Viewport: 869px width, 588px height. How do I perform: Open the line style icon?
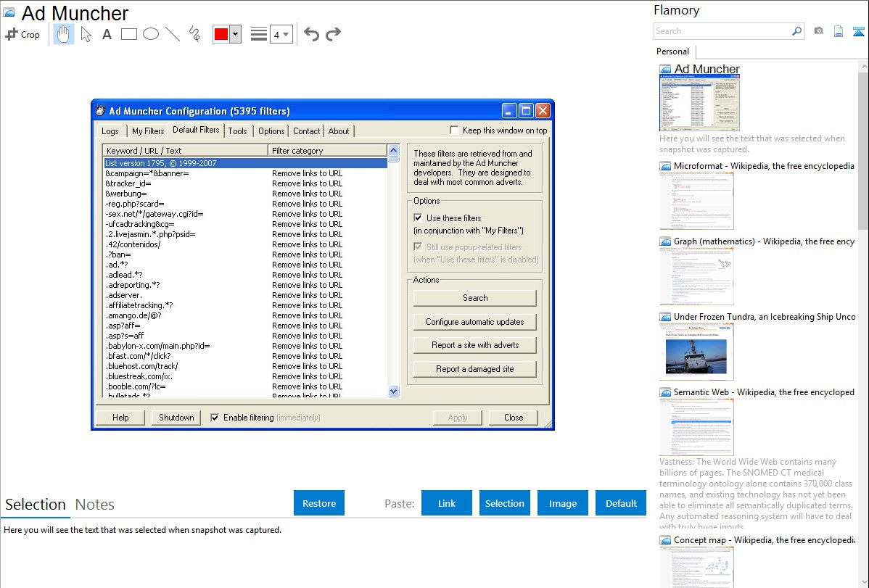[x=258, y=34]
